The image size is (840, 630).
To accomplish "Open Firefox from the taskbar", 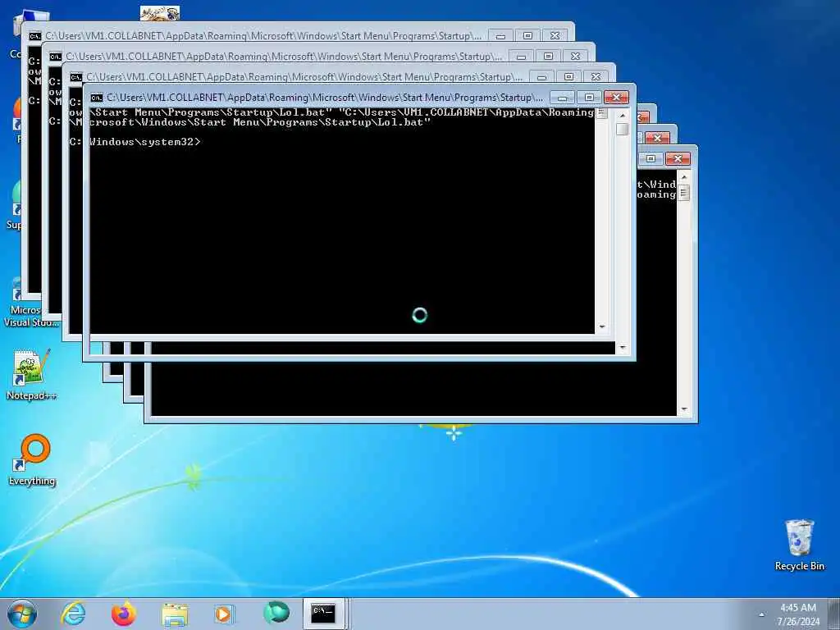I will click(124, 614).
